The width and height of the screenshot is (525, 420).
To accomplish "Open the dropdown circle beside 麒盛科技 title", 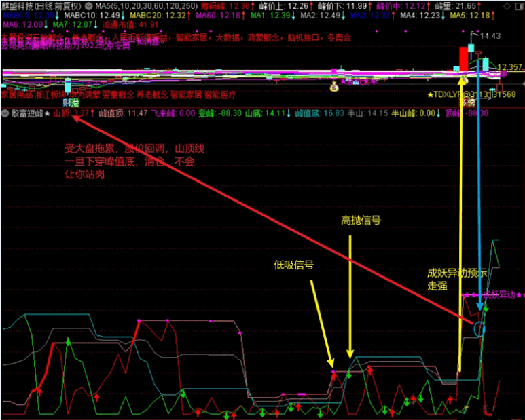I will pos(88,6).
